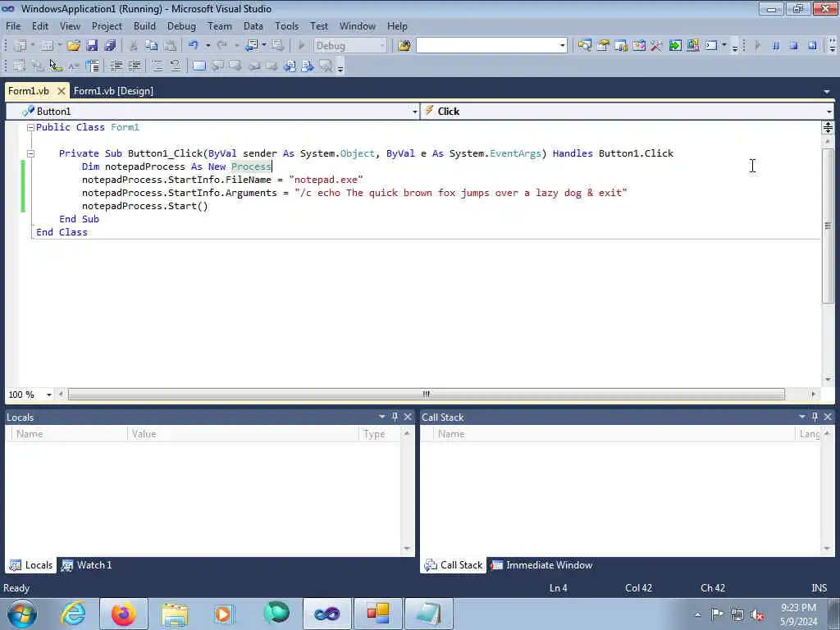Screen dimensions: 840x630
Task: Open the Navigate Backward history dropdown arrow
Action: pos(264,46)
